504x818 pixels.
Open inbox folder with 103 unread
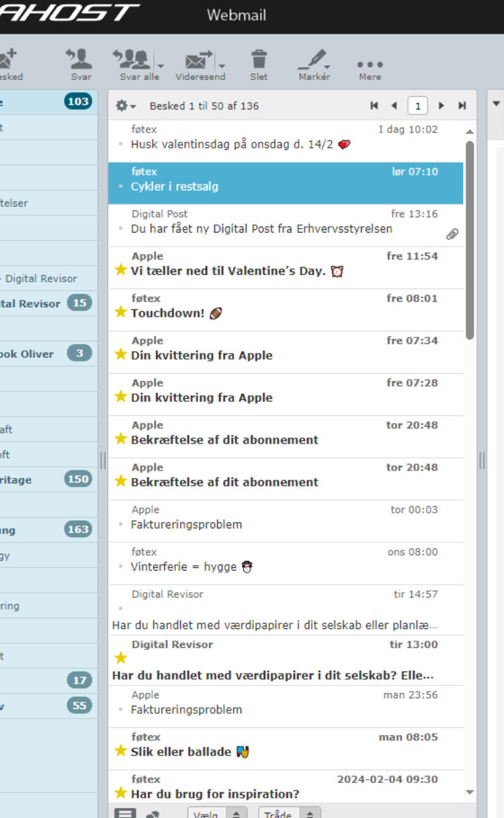pyautogui.click(x=48, y=101)
